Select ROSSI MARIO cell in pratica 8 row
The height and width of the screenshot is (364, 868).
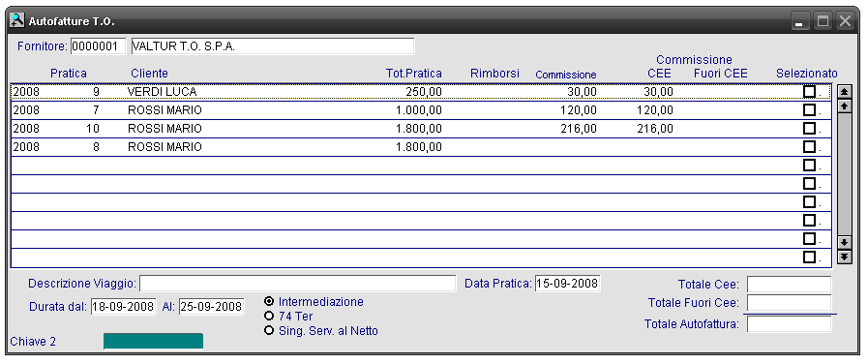[165, 147]
